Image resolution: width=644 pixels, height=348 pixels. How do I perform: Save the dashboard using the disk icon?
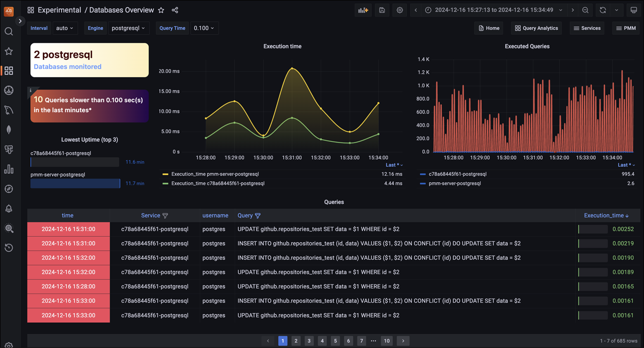(382, 10)
